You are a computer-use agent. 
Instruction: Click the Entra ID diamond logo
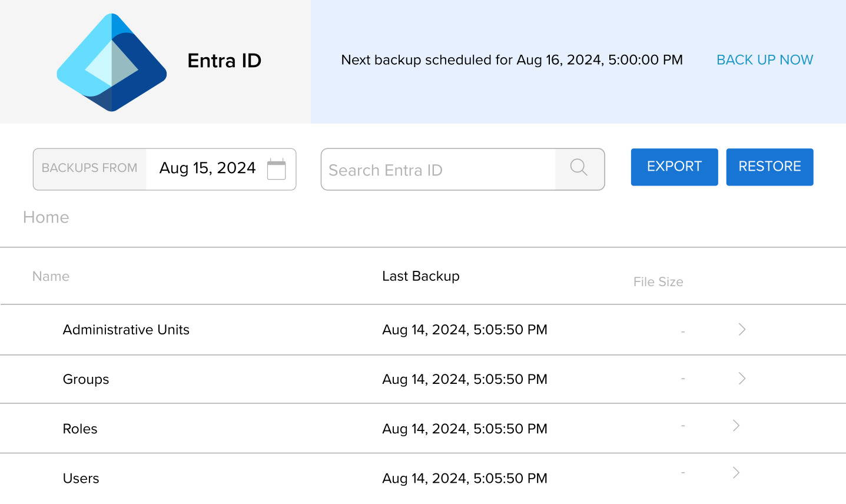(x=112, y=62)
